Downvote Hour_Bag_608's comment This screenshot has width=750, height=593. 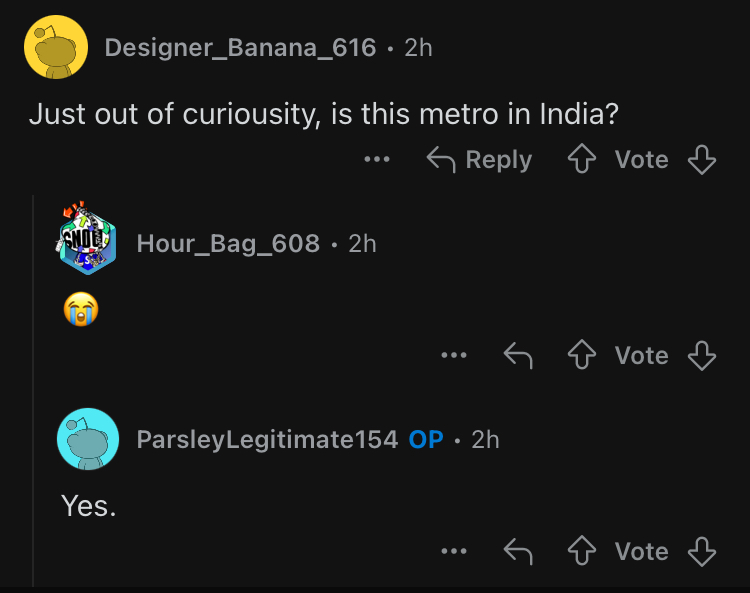coord(703,355)
